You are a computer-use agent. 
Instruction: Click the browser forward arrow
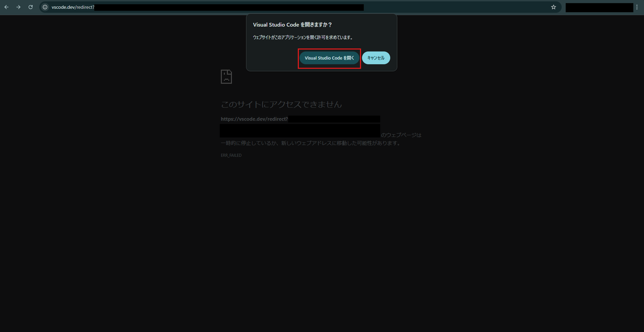pos(18,7)
